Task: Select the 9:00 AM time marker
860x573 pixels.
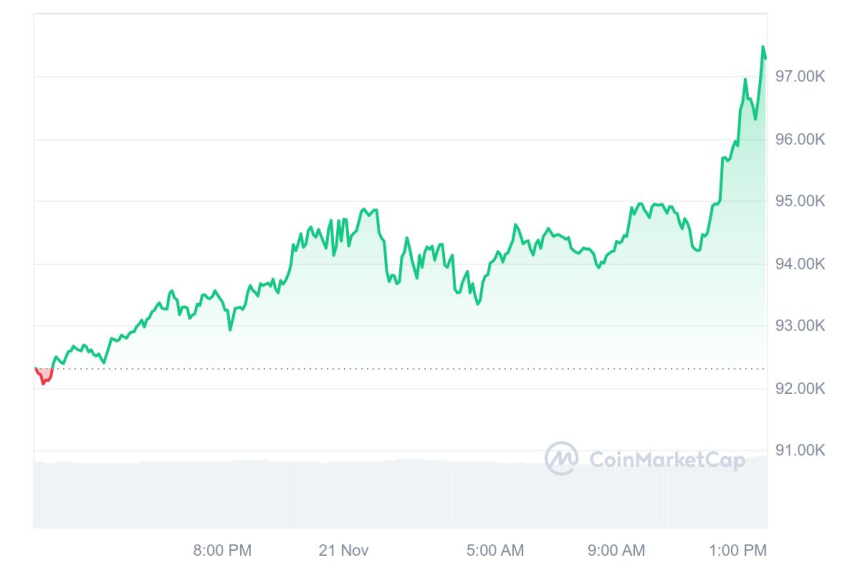Action: pyautogui.click(x=616, y=550)
